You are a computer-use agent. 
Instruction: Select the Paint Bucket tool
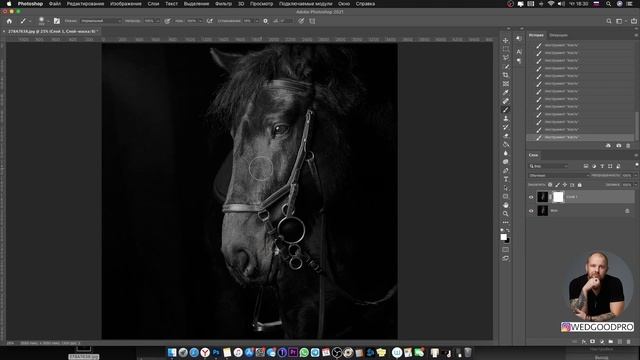pos(506,144)
